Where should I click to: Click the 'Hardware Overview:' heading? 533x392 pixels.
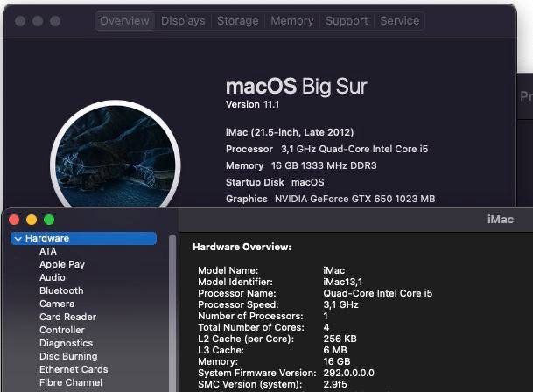point(242,247)
